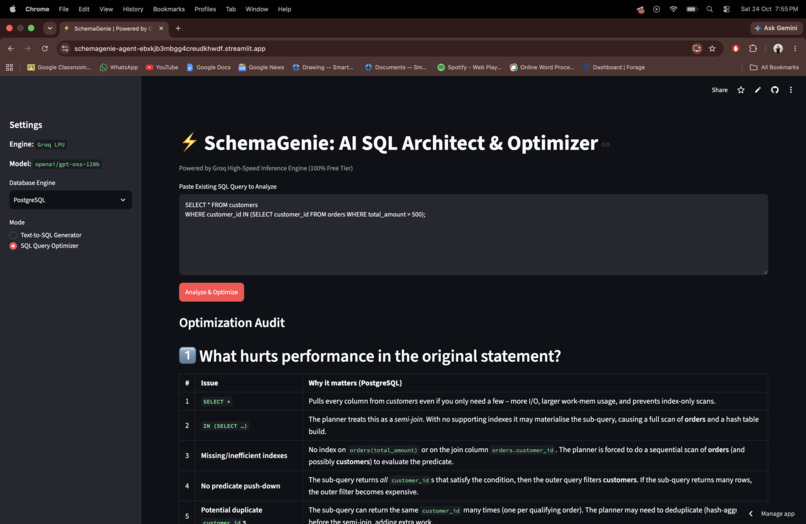The width and height of the screenshot is (806, 524).
Task: Expand the Database Engine PostgreSQL dropdown
Action: point(70,200)
